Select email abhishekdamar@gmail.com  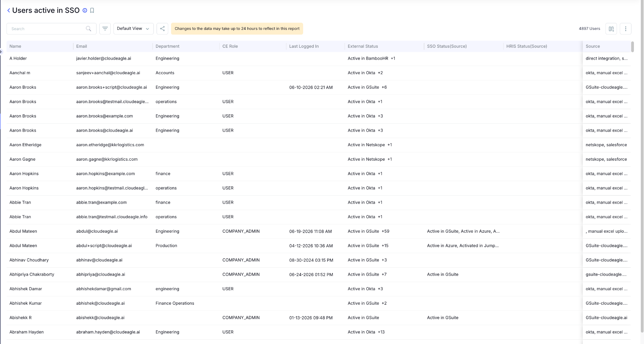pos(103,289)
